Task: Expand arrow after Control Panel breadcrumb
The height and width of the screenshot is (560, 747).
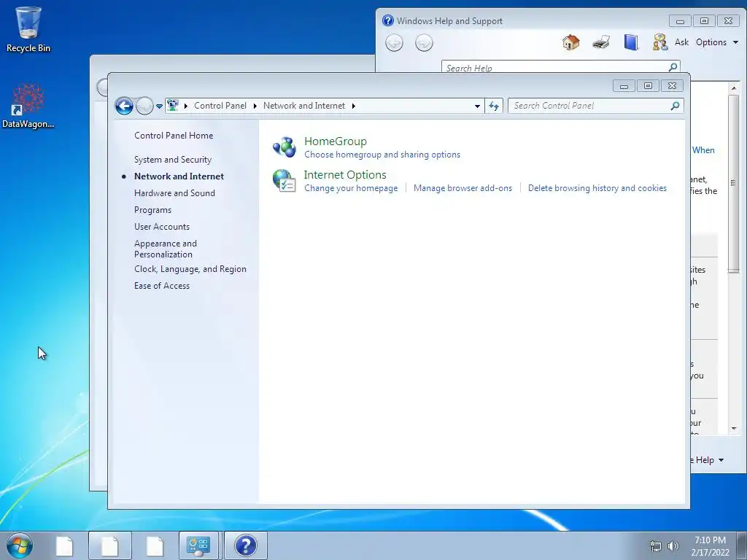Action: click(x=255, y=106)
